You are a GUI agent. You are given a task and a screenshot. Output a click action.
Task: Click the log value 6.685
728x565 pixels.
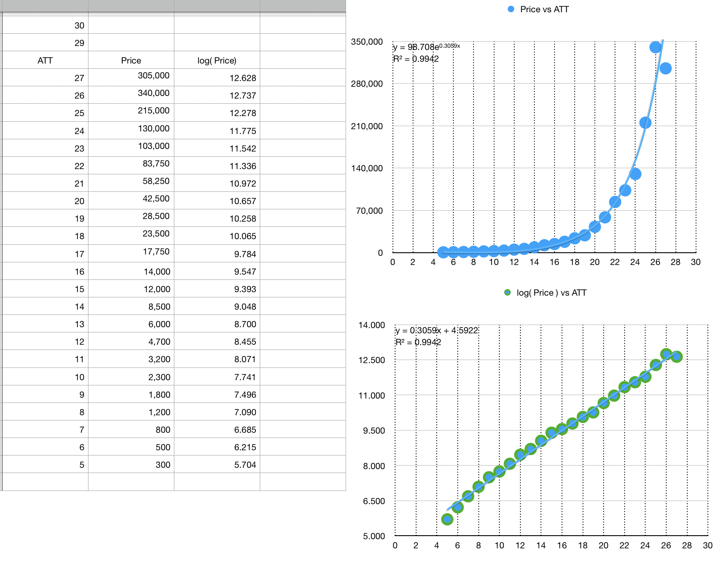coord(217,429)
